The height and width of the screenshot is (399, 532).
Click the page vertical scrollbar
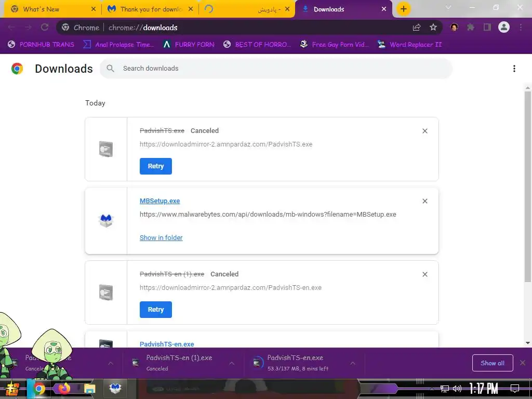(x=528, y=187)
